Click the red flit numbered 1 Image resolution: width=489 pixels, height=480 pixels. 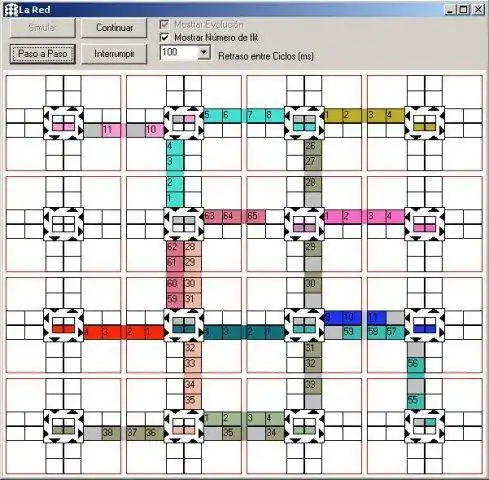[154, 332]
